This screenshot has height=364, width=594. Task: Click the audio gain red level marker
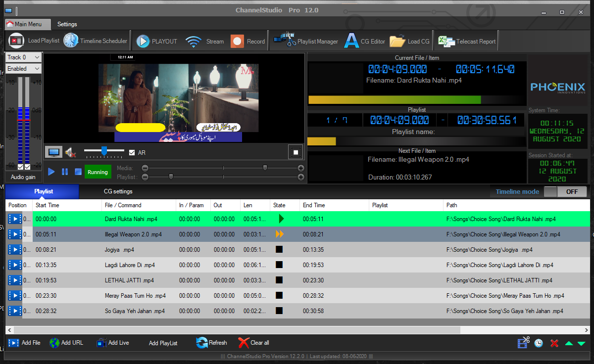pyautogui.click(x=24, y=120)
